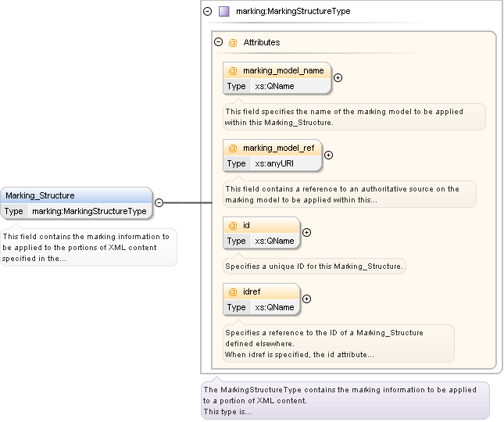
Task: Collapse the Marking_Structure element node
Action: tap(159, 202)
